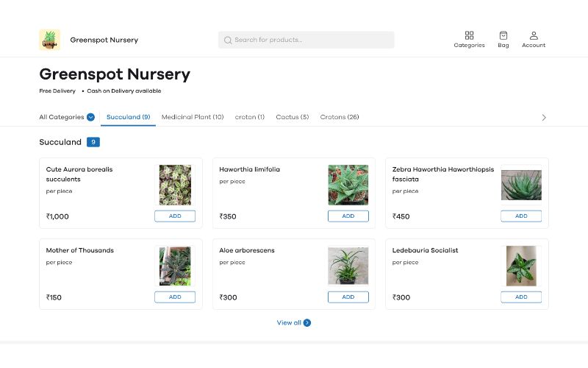Add Ledebauria Socialist to bag
This screenshot has width=588, height=368.
tap(521, 297)
